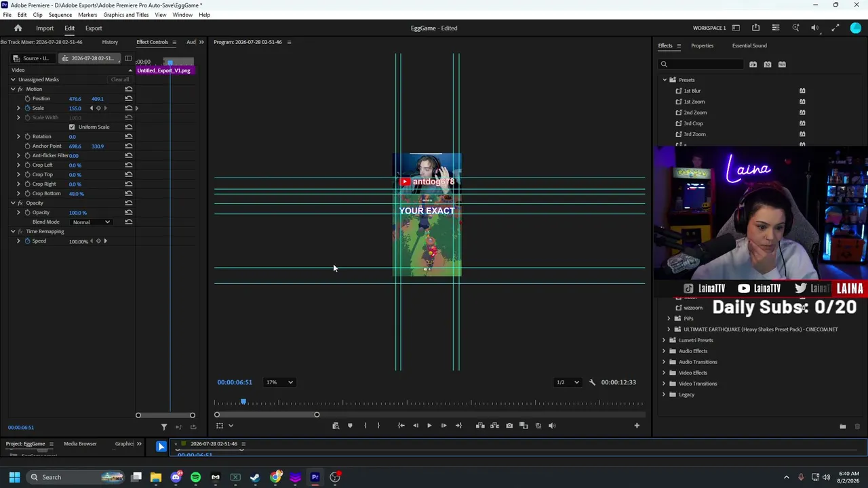
Task: Toggle animation stopwatch for Position
Action: pyautogui.click(x=28, y=99)
